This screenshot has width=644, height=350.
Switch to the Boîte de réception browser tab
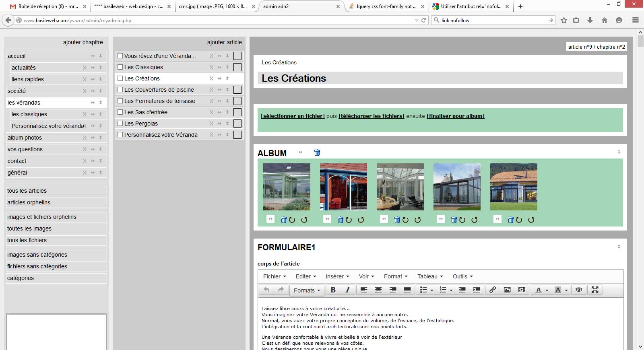click(48, 6)
